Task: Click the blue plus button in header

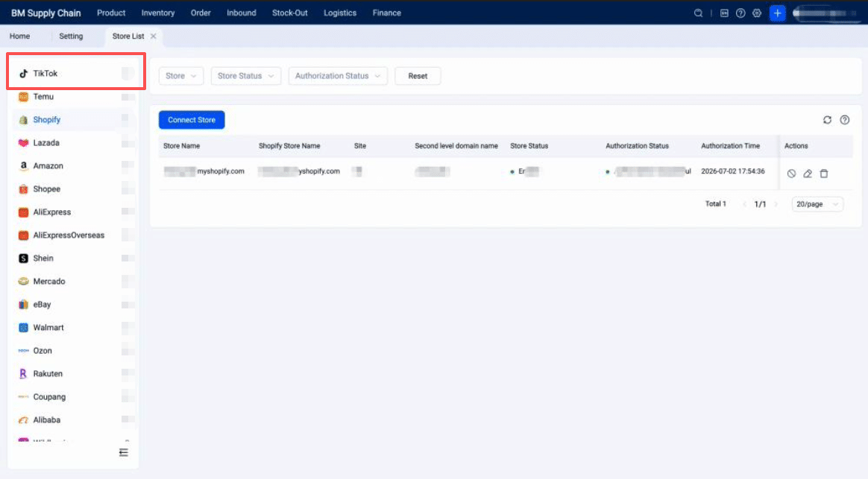Action: [x=777, y=13]
